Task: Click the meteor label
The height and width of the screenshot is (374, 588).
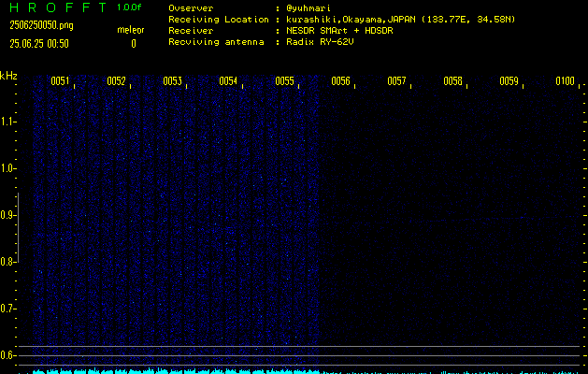Action: (131, 30)
